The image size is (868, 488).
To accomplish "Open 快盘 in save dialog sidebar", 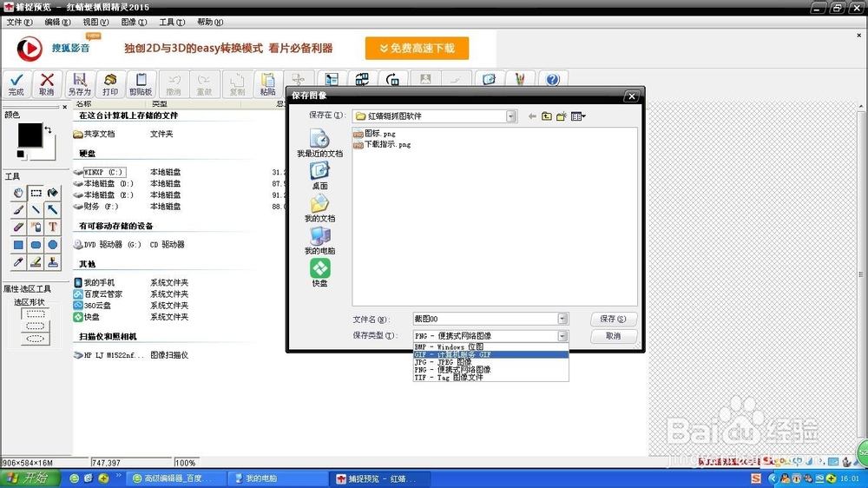I will tap(320, 273).
